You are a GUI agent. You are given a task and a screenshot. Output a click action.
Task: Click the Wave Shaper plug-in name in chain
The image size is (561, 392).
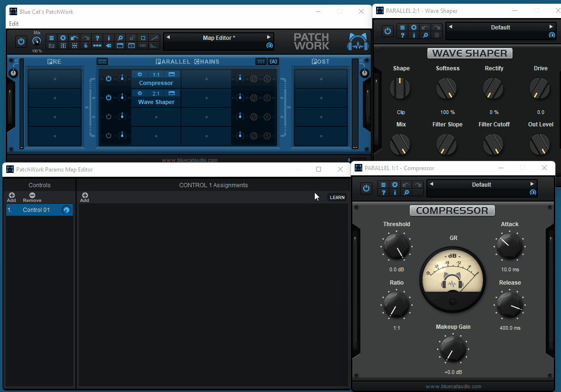(x=156, y=102)
